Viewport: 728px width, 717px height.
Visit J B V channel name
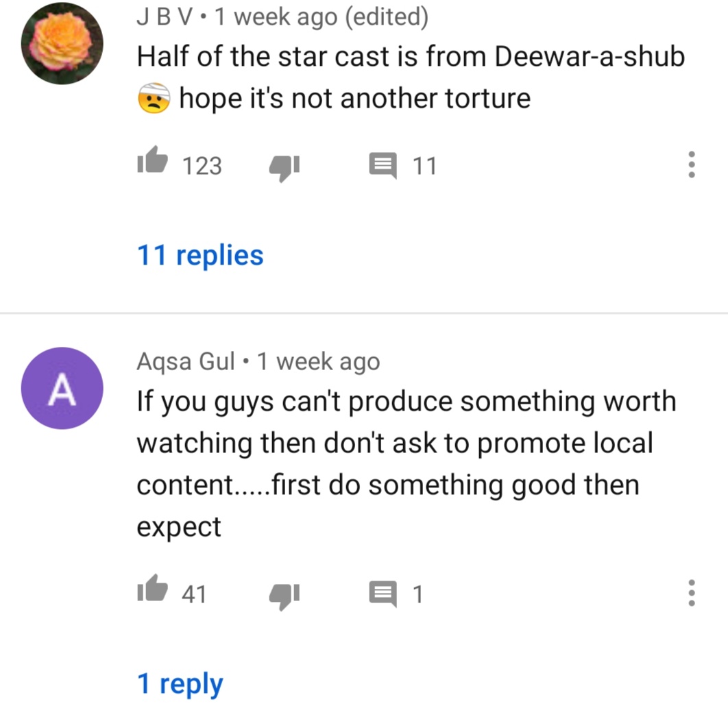165,16
